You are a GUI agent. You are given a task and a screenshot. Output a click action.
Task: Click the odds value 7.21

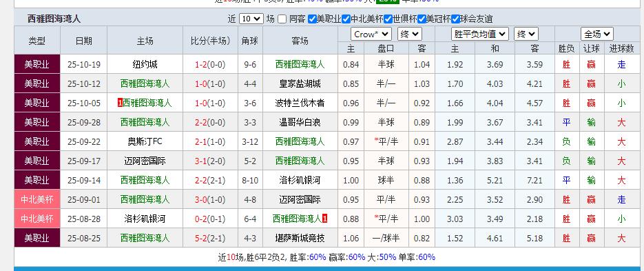(x=534, y=180)
